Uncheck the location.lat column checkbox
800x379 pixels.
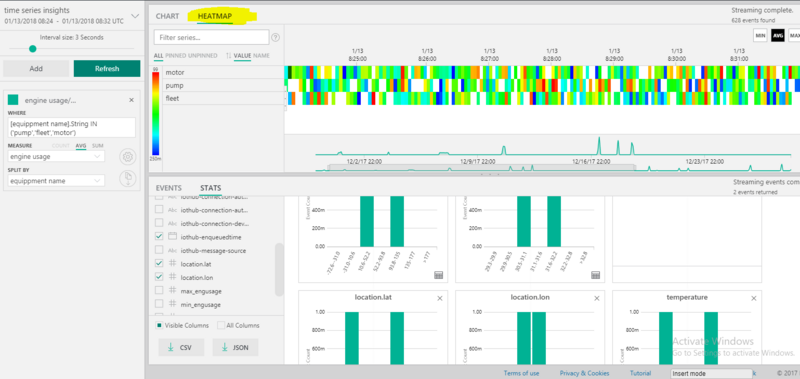(x=159, y=263)
